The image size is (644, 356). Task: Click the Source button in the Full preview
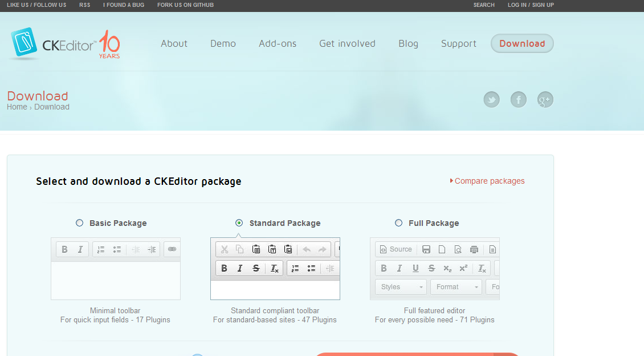point(396,249)
